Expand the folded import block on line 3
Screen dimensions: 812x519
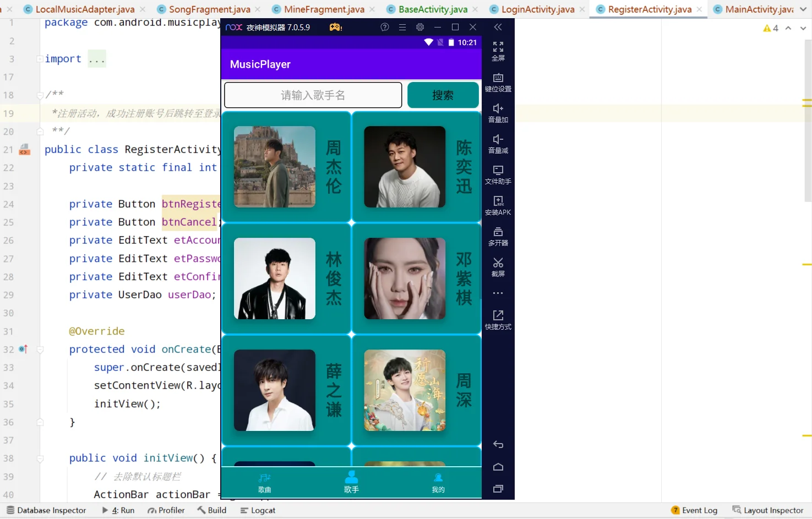pyautogui.click(x=40, y=59)
